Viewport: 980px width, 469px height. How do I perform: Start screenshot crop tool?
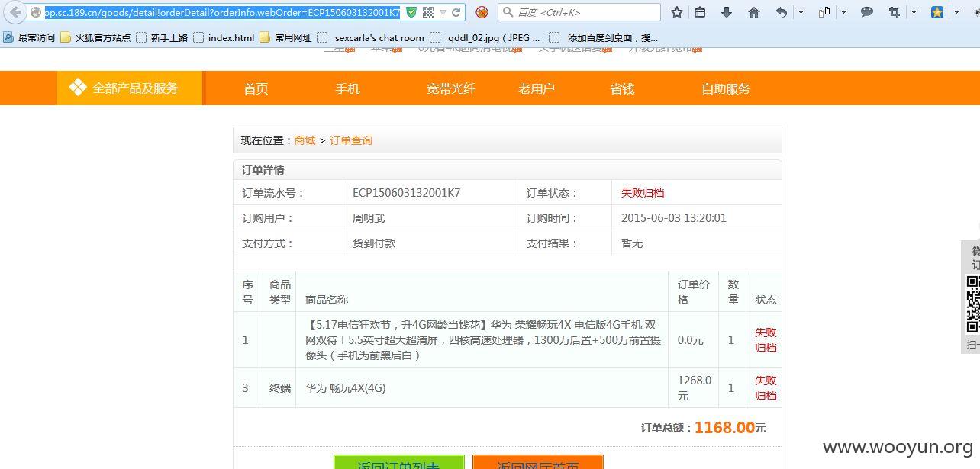895,12
